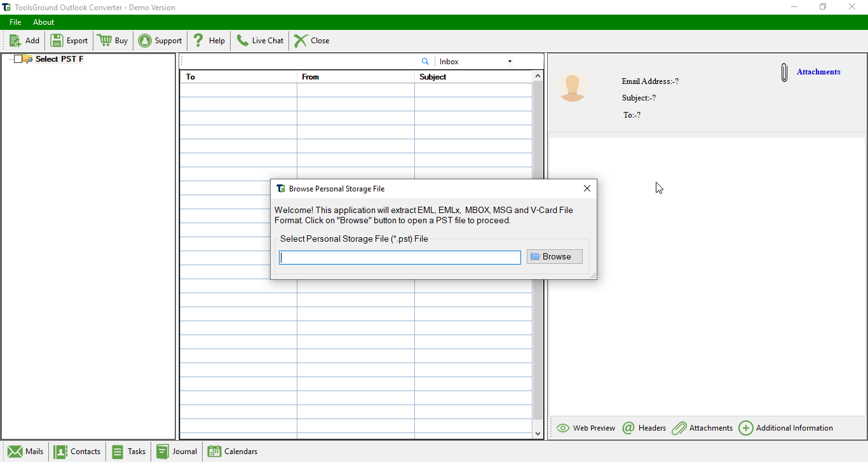The image size is (868, 463).
Task: Click the From column header
Action: [x=356, y=77]
